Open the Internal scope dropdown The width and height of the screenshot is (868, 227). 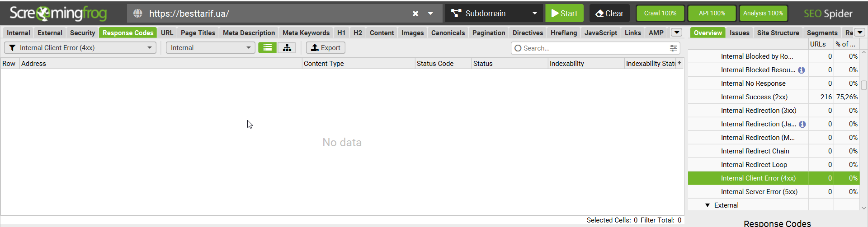pyautogui.click(x=210, y=48)
